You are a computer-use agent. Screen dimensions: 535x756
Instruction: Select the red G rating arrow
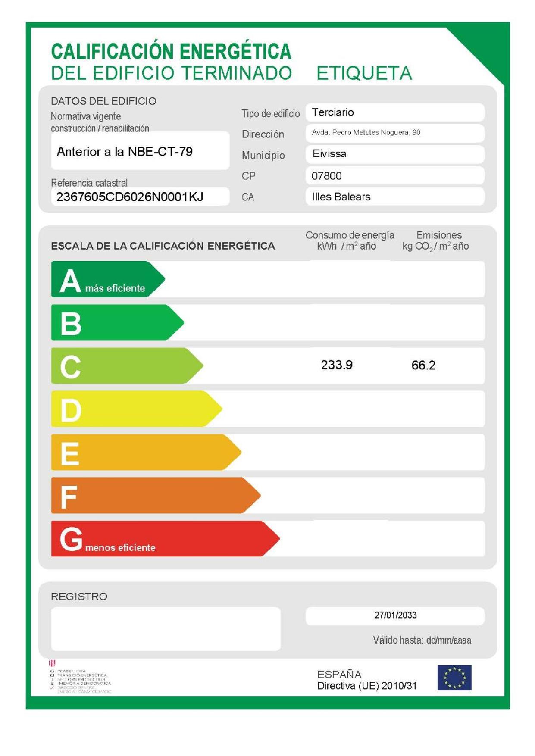point(164,538)
